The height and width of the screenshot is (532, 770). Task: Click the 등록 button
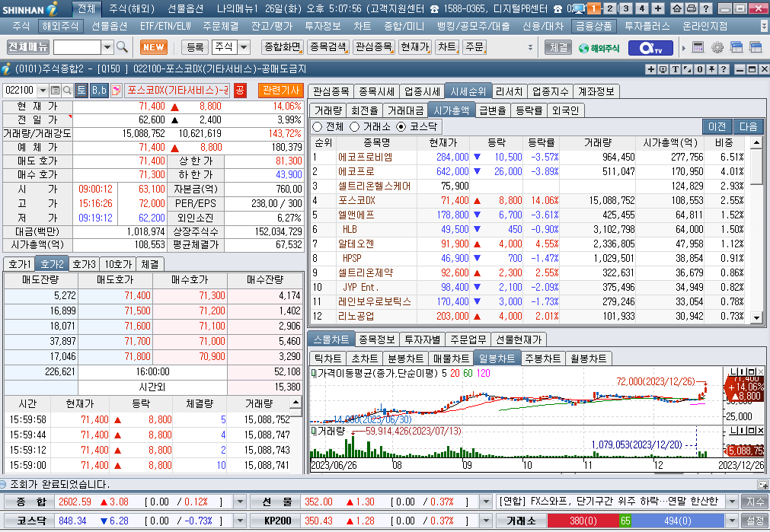point(195,47)
